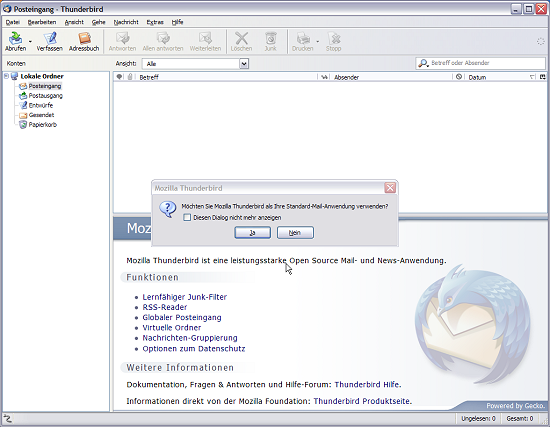Open the Hilfe menu

[x=177, y=22]
